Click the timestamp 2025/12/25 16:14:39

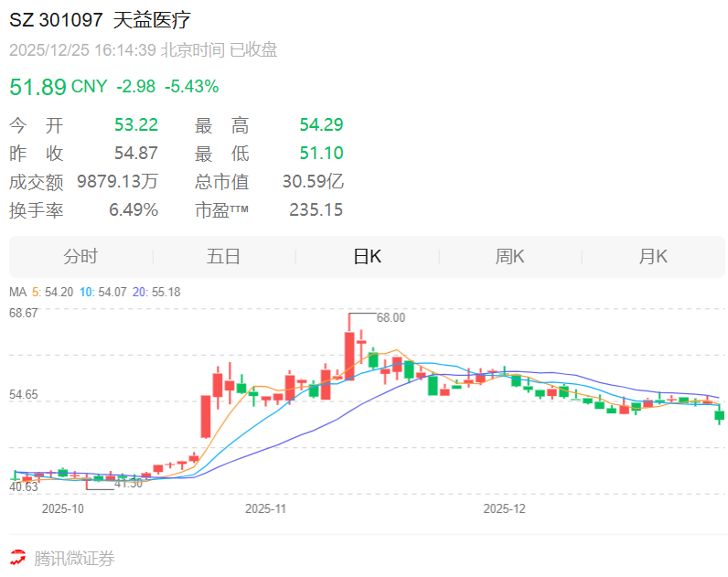82,50
